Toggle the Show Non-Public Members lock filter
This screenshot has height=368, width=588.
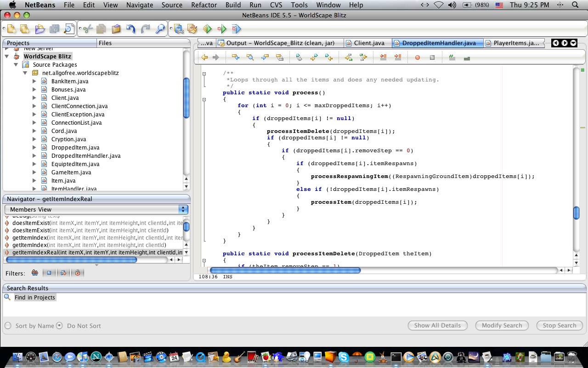tap(78, 273)
